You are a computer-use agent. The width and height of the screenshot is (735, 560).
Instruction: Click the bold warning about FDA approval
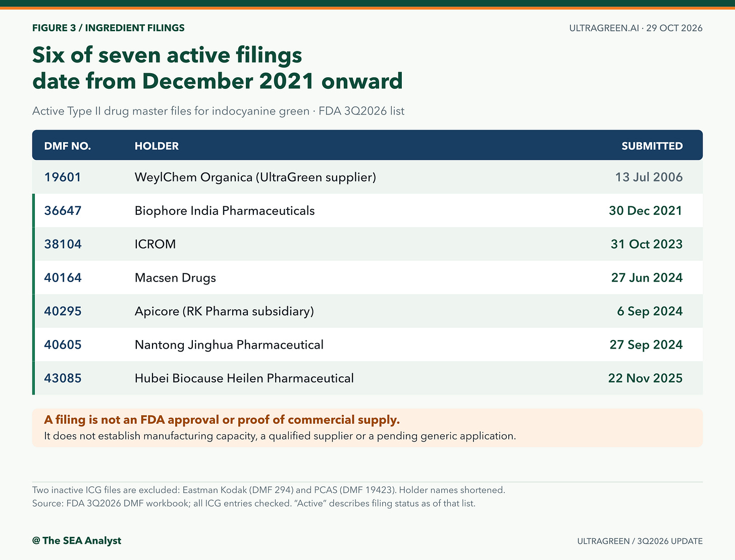[222, 420]
